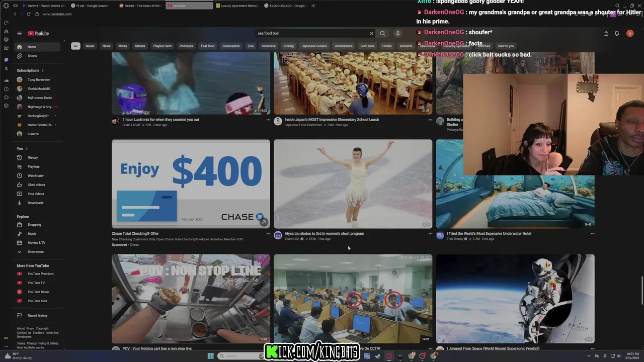Select the Fast food filter chip
This screenshot has height=362, width=644.
tap(208, 46)
